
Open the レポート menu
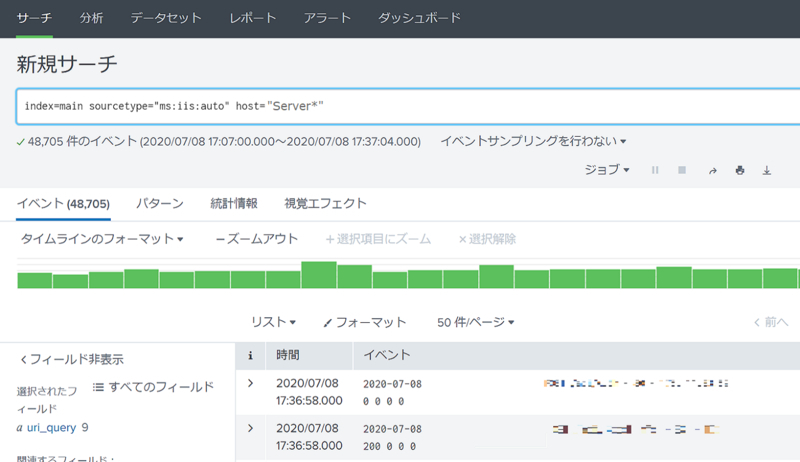tap(253, 18)
